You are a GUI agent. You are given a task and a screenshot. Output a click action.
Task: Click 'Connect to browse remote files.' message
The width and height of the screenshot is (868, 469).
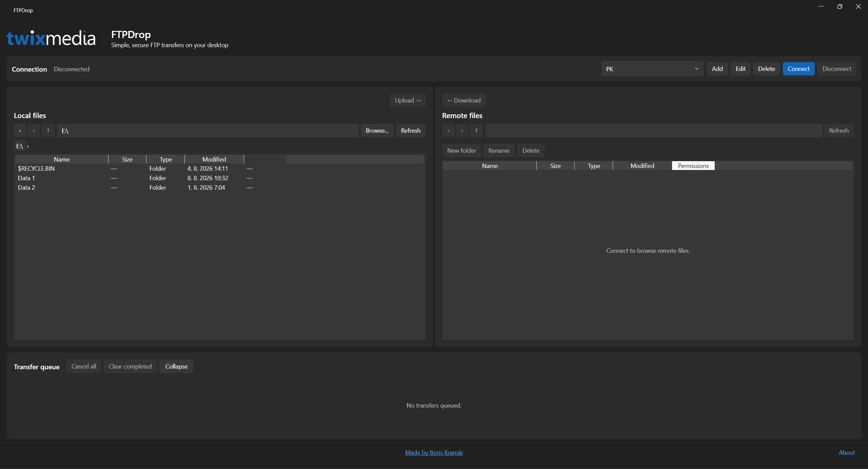coord(648,251)
